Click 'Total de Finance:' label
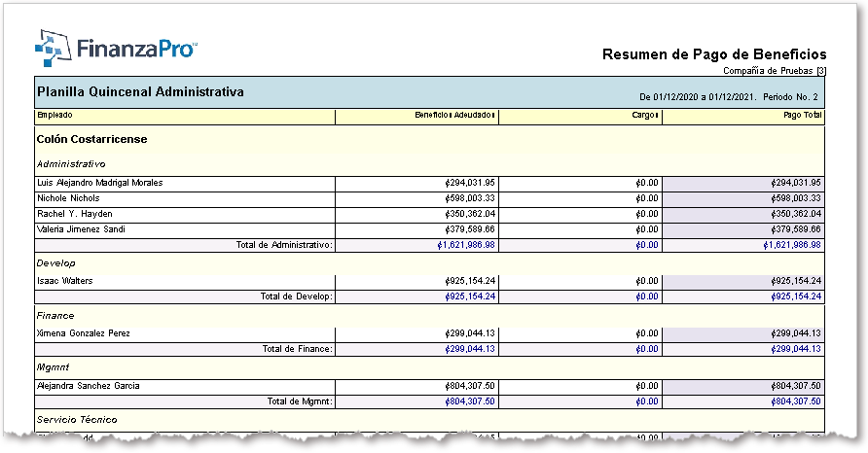The image size is (868, 453). point(298,348)
